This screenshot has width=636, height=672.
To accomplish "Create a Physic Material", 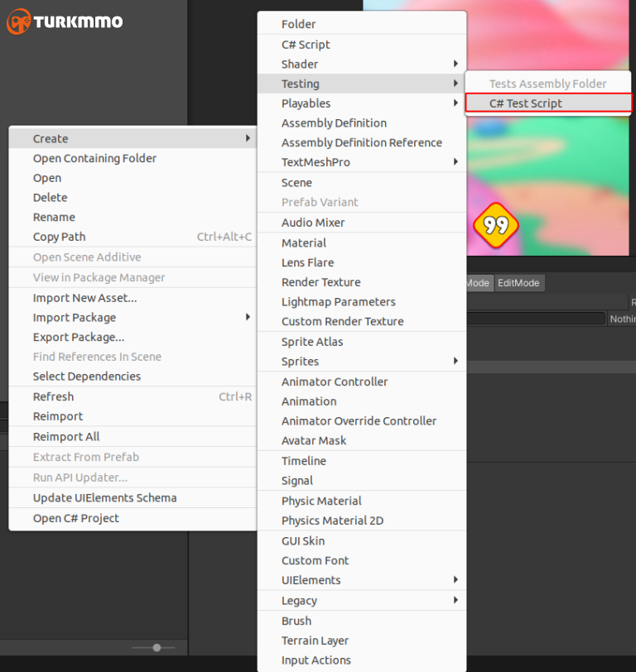I will [362, 501].
